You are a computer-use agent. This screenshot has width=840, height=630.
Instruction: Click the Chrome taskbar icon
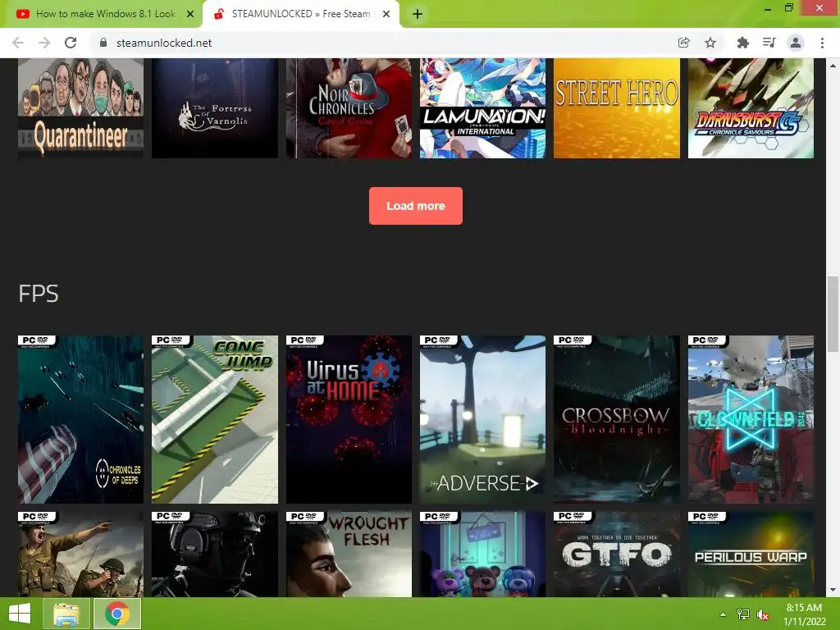(x=117, y=614)
